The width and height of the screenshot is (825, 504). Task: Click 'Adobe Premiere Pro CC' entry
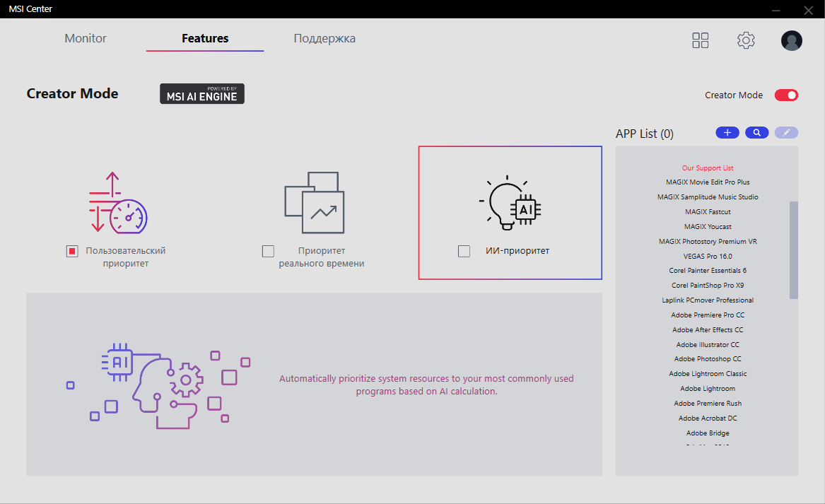708,315
